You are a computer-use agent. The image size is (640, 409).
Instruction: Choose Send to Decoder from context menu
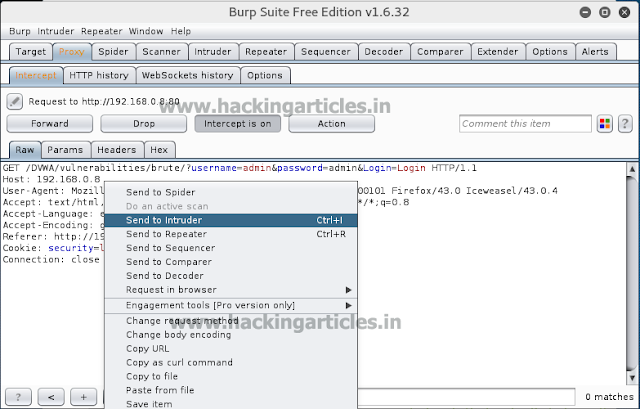(231, 276)
